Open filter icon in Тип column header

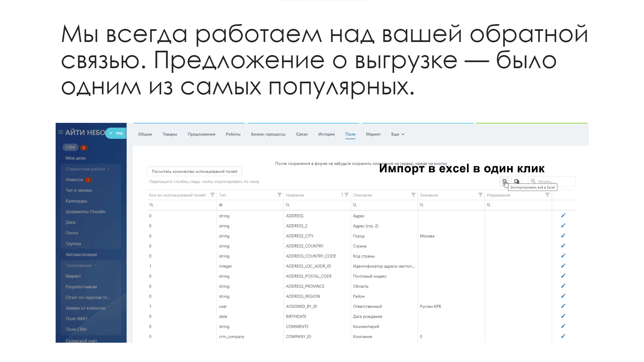point(280,195)
